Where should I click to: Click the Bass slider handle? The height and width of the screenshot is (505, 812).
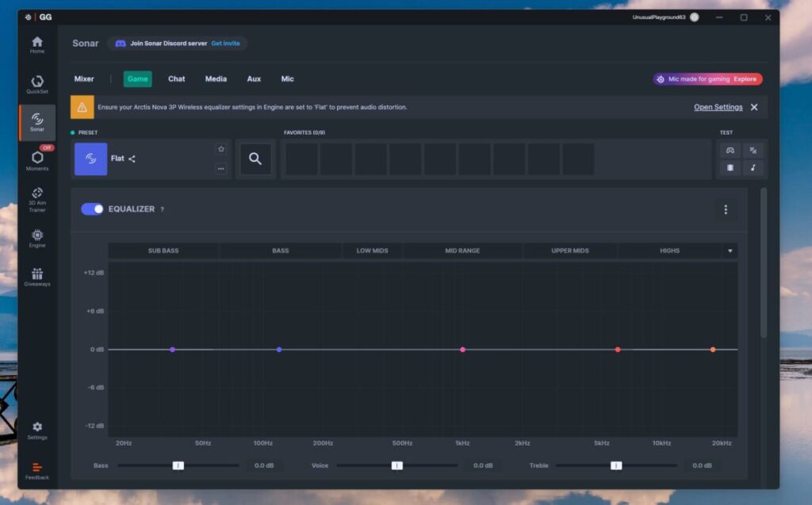coord(178,465)
